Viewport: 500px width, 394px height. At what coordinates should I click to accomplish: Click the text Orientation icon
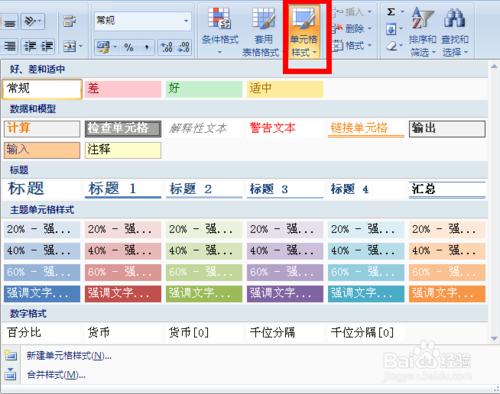[30, 22]
